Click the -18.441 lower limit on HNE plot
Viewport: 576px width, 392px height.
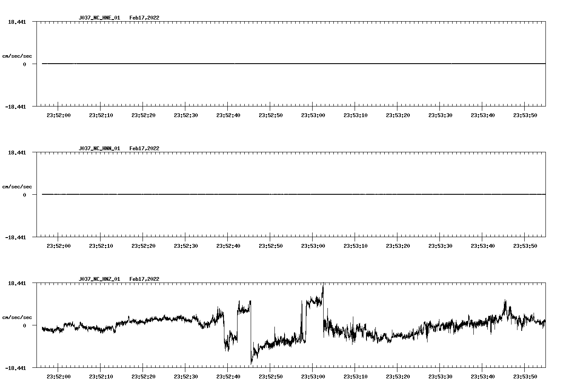click(15, 107)
